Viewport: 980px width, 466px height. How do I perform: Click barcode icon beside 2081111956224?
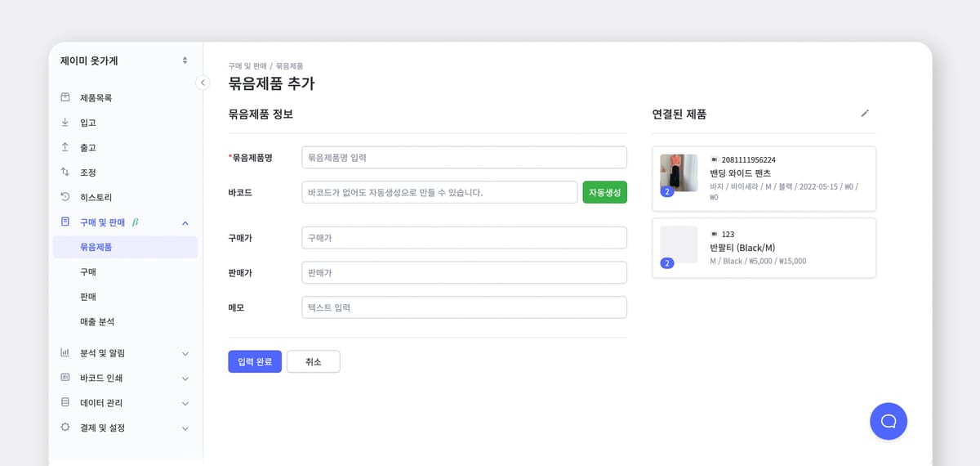[x=715, y=159]
